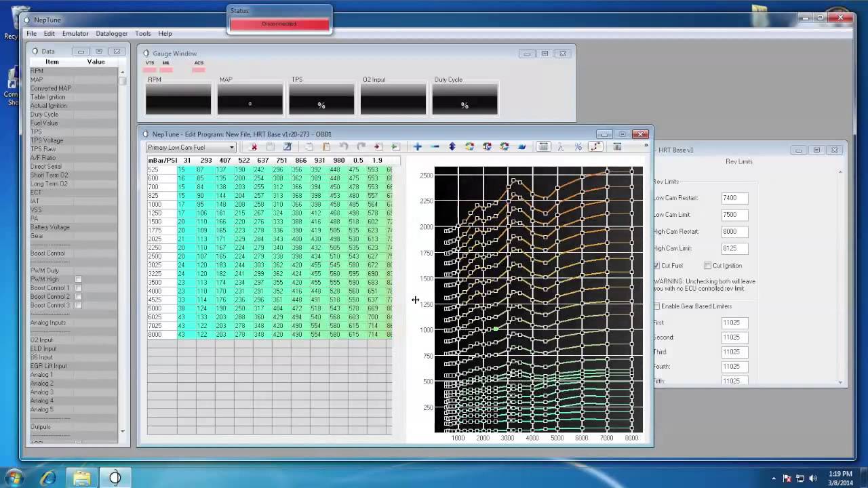Click the blue plus increase-values icon
The image size is (868, 488).
coord(418,146)
